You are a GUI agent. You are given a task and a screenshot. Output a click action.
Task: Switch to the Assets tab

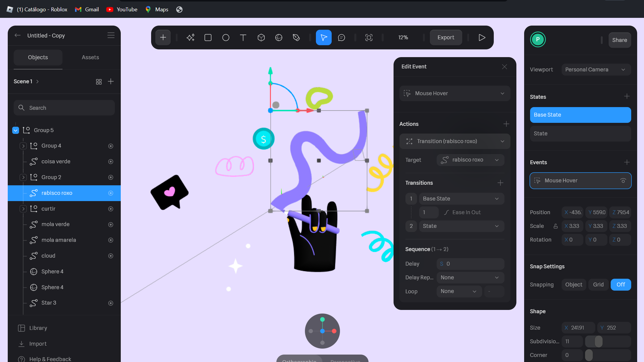click(x=90, y=57)
